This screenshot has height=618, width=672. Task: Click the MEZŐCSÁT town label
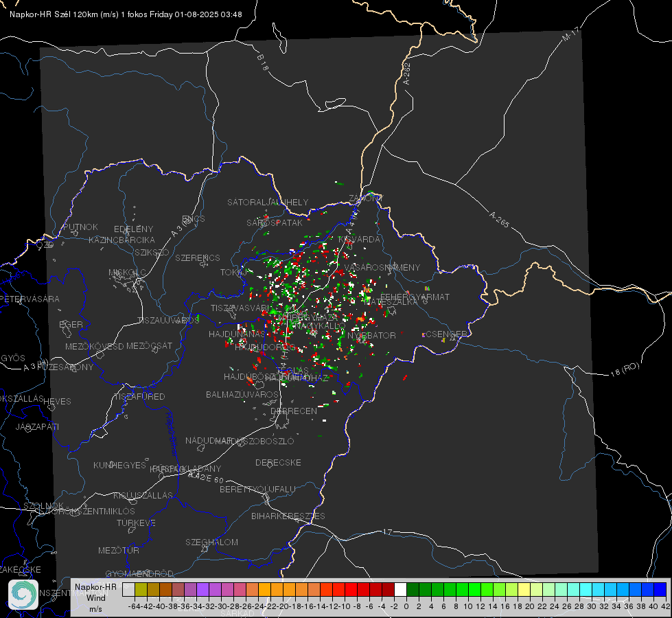click(149, 345)
